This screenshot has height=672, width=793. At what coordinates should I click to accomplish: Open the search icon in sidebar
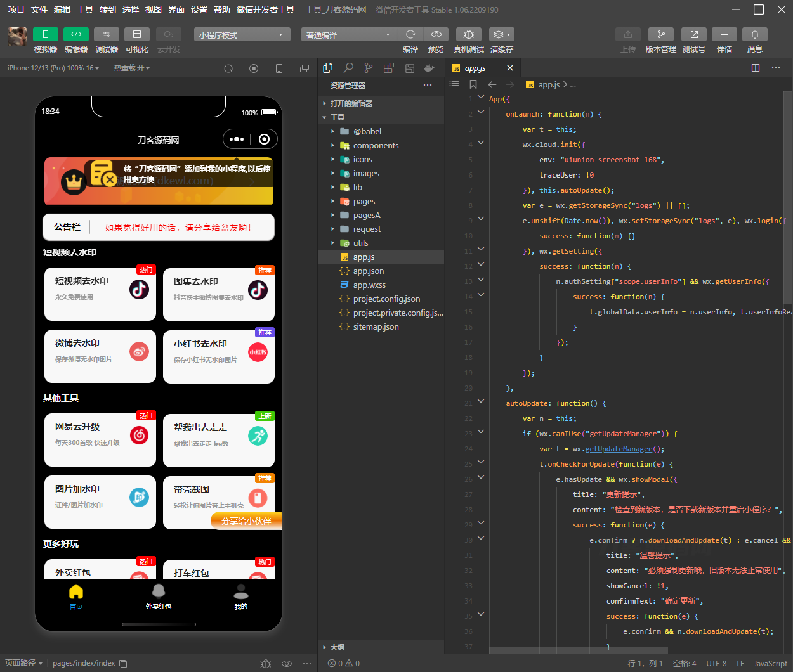coord(348,68)
